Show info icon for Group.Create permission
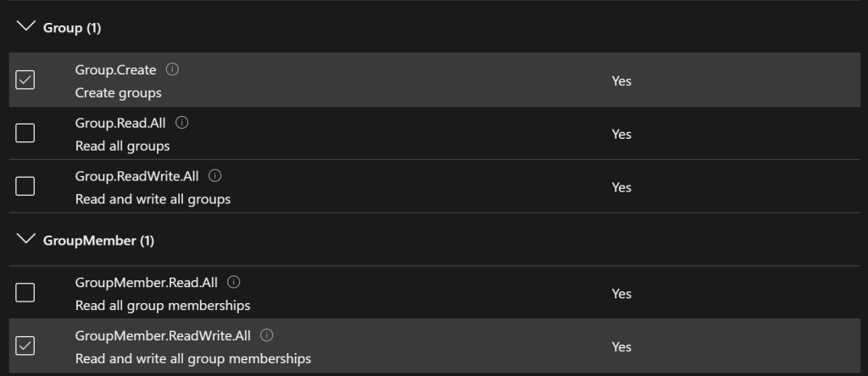Screen dimensions: 868x376 pos(173,69)
